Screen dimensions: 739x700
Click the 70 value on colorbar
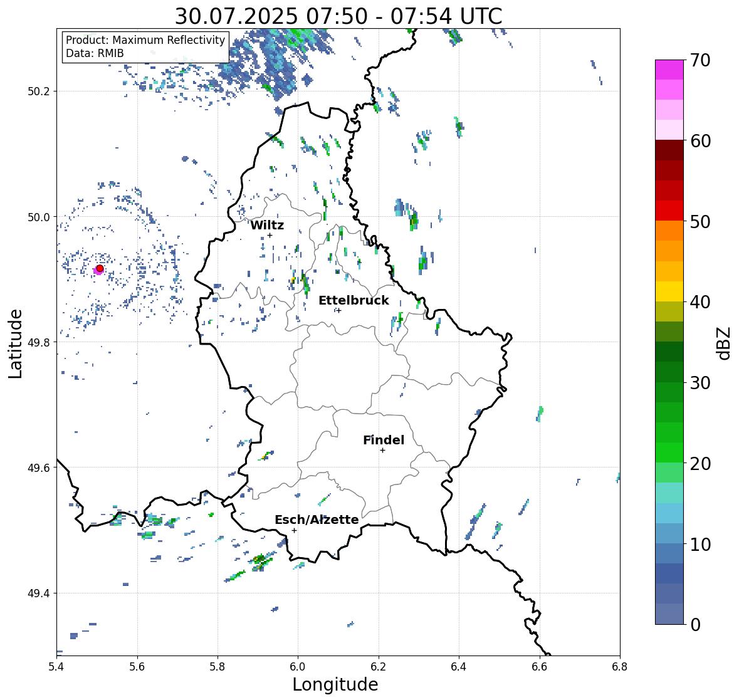click(700, 60)
